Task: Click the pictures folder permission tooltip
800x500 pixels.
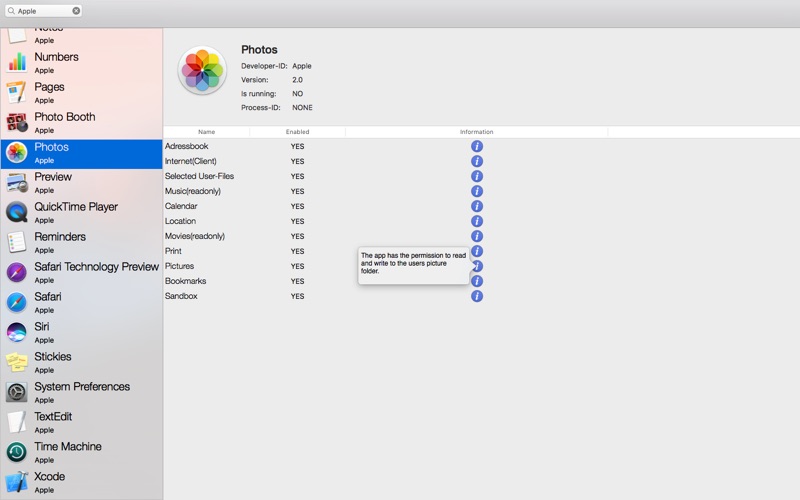Action: [414, 265]
